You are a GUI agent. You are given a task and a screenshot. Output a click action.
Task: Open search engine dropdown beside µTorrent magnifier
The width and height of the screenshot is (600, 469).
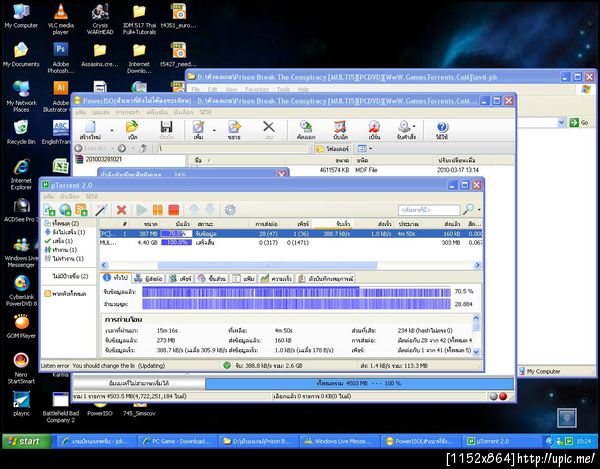coord(479,210)
